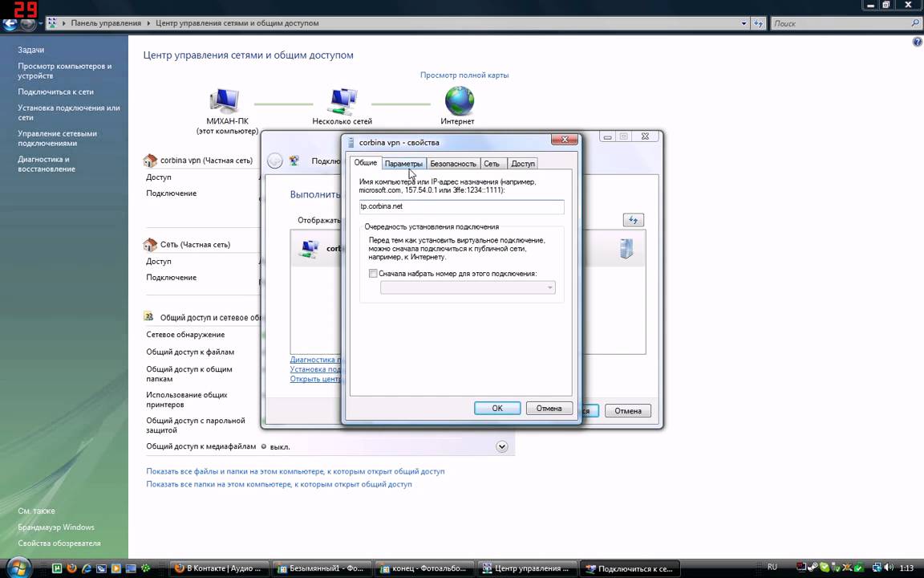Click 'Показать все папки на этом компьютере' link
The height and width of the screenshot is (578, 924).
point(279,484)
